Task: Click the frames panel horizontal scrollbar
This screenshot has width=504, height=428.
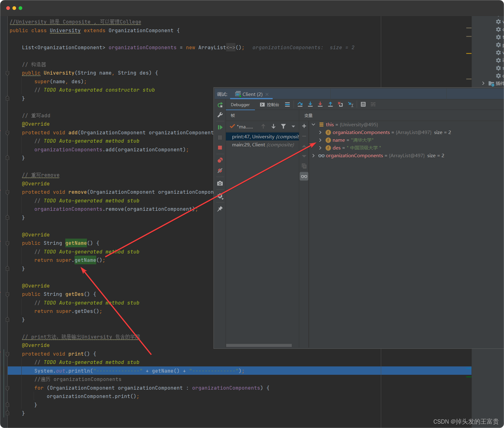Action: point(259,345)
